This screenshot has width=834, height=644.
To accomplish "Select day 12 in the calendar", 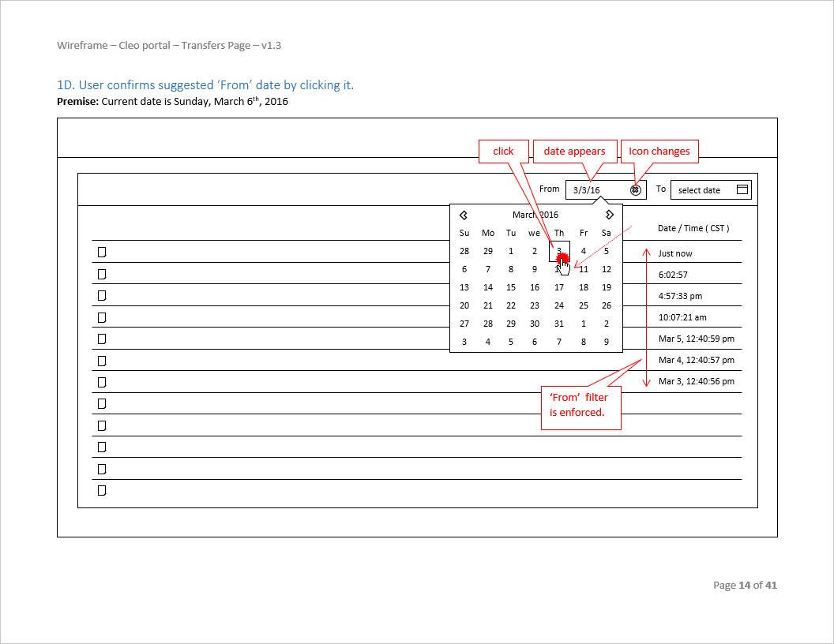I will [607, 269].
